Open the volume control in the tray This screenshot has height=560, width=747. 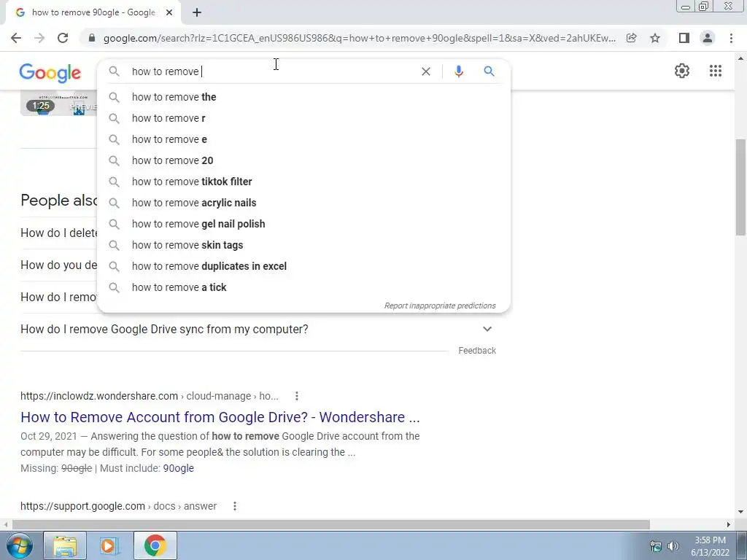click(x=673, y=546)
